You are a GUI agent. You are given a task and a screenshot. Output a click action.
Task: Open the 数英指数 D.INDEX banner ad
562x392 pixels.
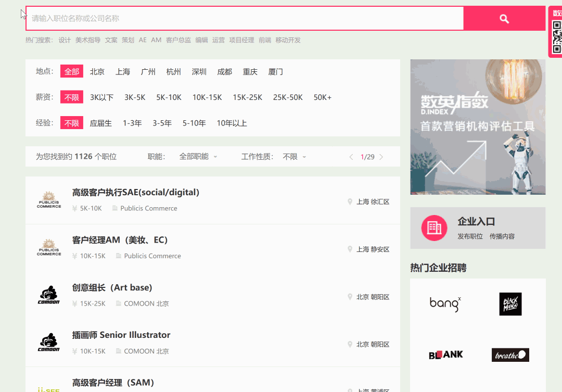pos(478,127)
